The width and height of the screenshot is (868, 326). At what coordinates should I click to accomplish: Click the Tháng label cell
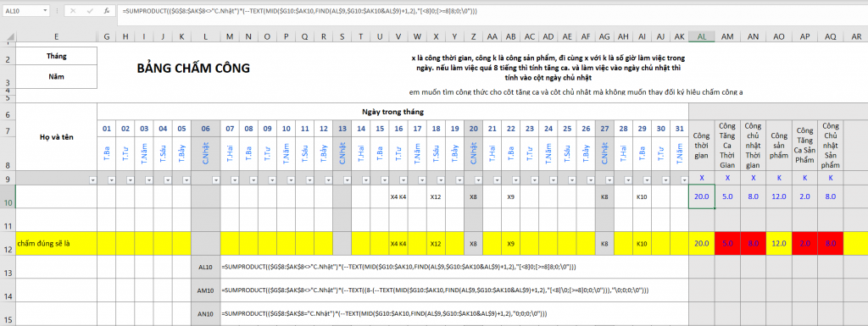click(x=57, y=57)
